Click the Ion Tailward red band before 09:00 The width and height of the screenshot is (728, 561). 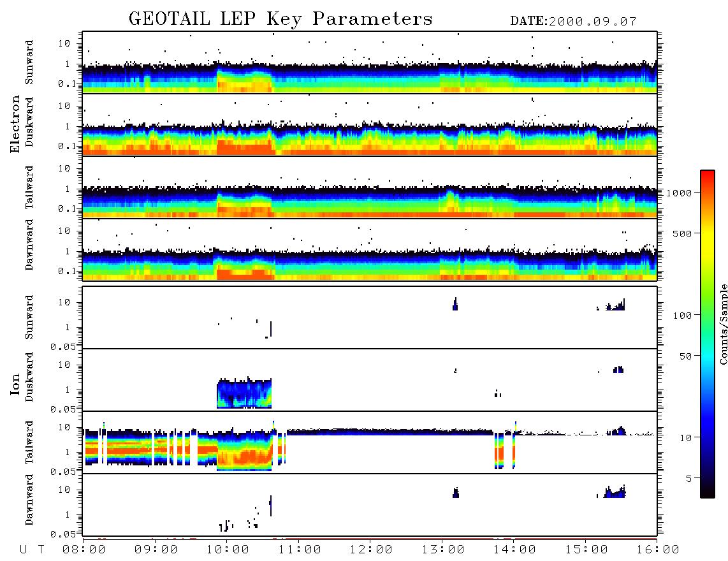(x=119, y=450)
